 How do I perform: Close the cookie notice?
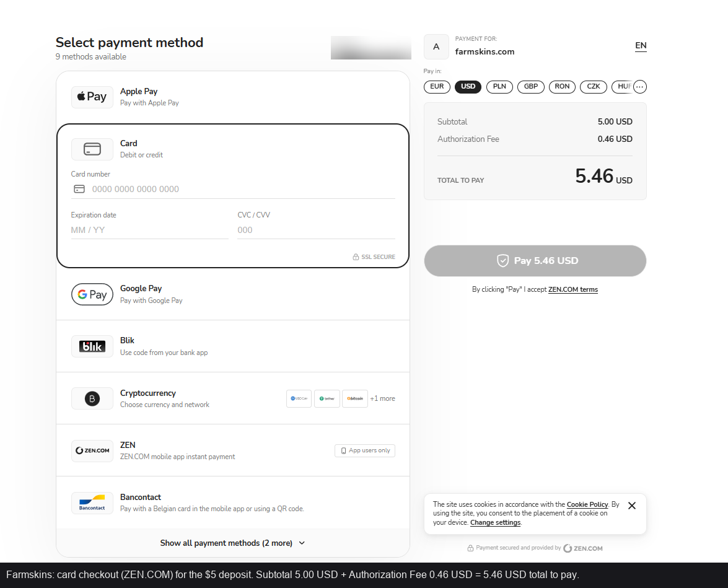pos(631,506)
